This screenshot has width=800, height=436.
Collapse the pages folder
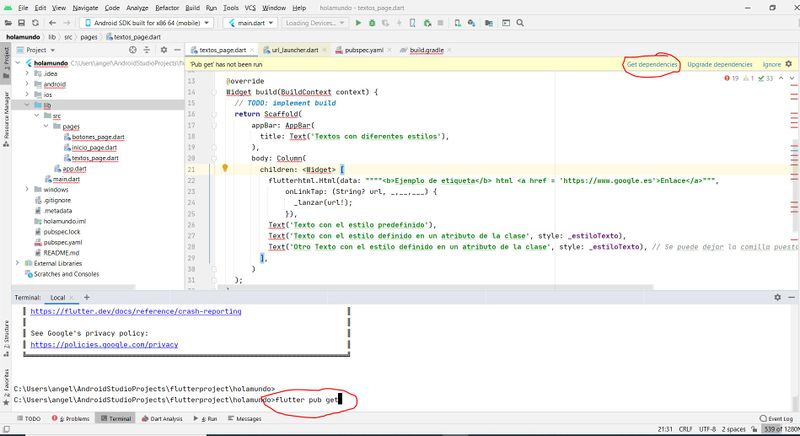point(46,126)
